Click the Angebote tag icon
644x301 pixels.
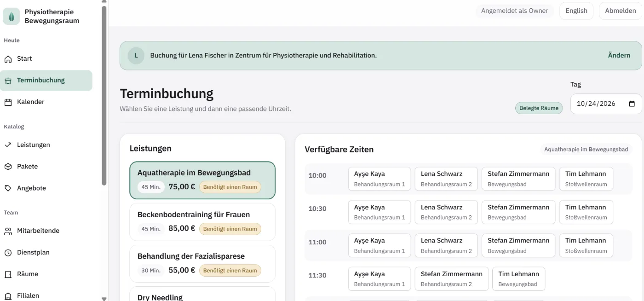coord(8,188)
